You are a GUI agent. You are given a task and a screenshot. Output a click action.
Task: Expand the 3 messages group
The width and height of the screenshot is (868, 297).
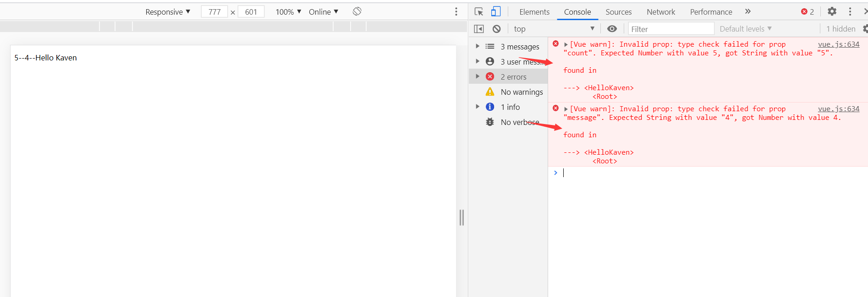click(x=478, y=46)
